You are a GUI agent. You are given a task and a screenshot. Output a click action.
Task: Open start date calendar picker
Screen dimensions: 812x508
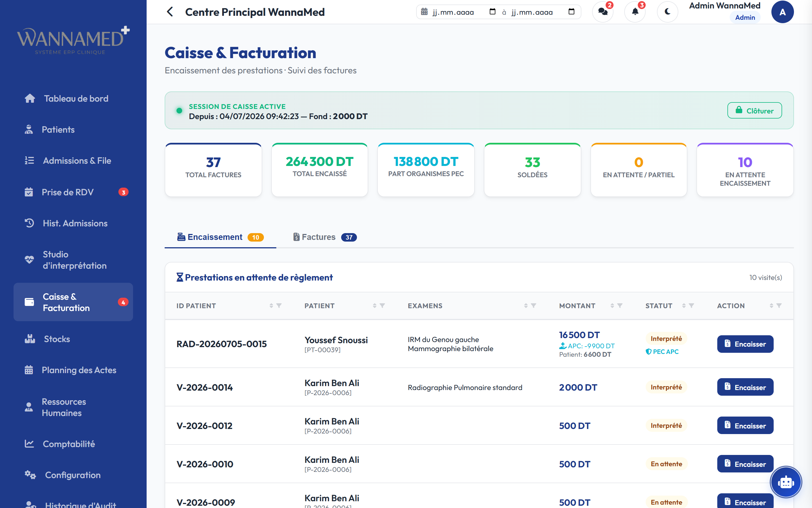click(x=492, y=12)
